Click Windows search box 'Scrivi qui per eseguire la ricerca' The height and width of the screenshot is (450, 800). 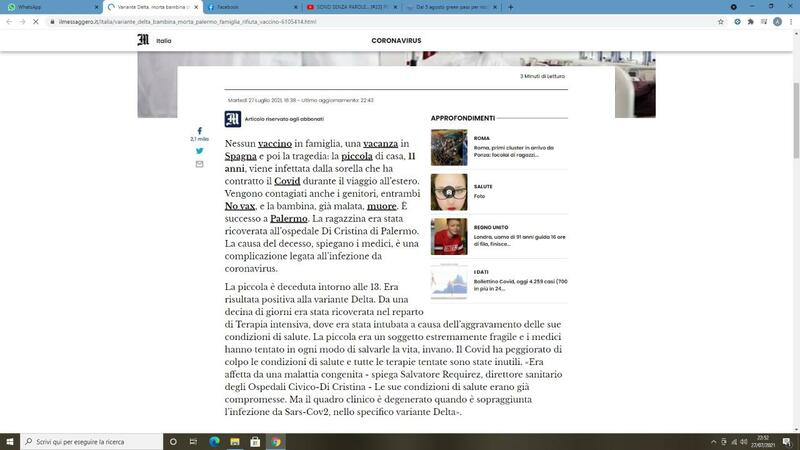point(92,441)
